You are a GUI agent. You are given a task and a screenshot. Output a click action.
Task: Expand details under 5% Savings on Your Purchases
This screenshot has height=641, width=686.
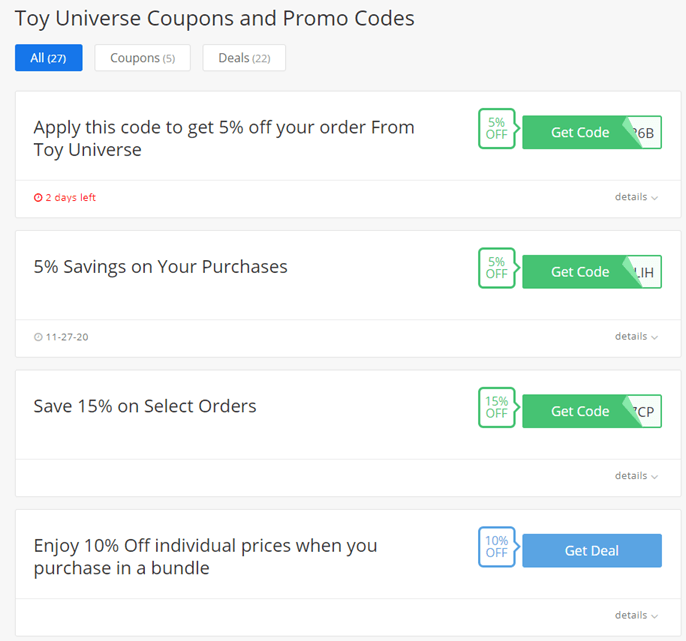tap(636, 336)
